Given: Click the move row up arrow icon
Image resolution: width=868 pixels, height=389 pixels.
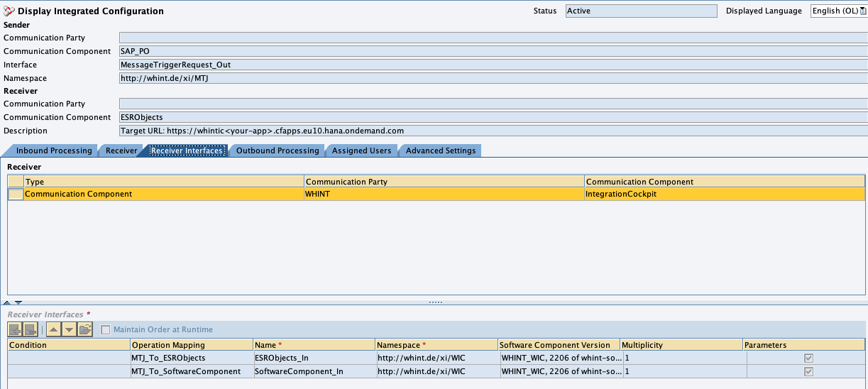Looking at the screenshot, I should [54, 329].
